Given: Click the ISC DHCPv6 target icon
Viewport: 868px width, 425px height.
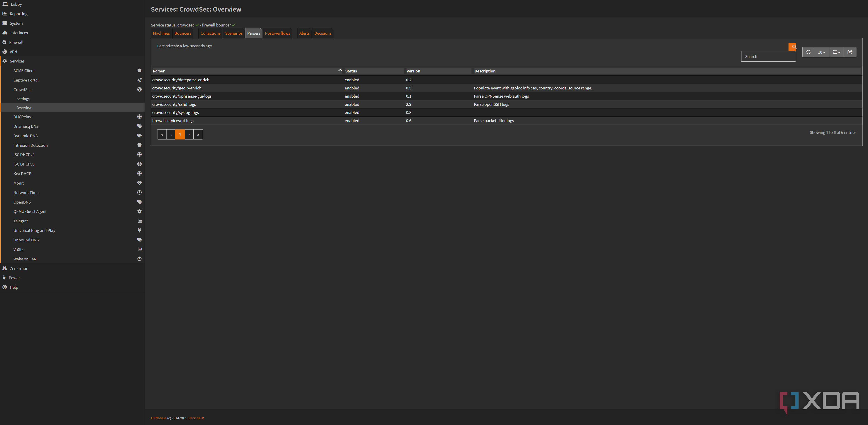Looking at the screenshot, I should (140, 164).
